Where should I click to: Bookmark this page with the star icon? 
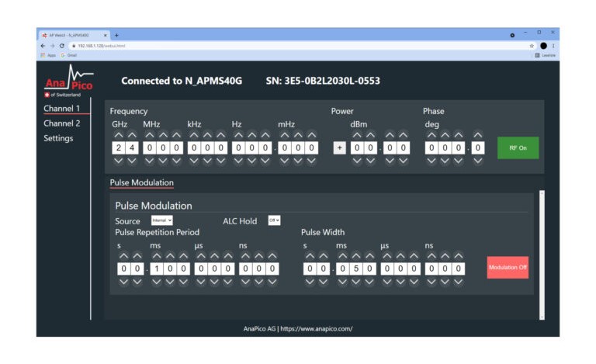pos(532,46)
